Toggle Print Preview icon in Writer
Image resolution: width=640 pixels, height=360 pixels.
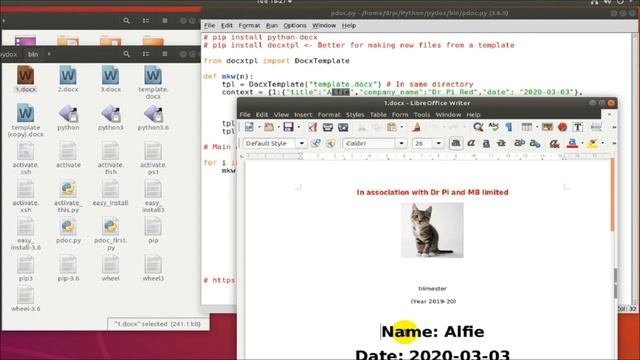(x=343, y=127)
